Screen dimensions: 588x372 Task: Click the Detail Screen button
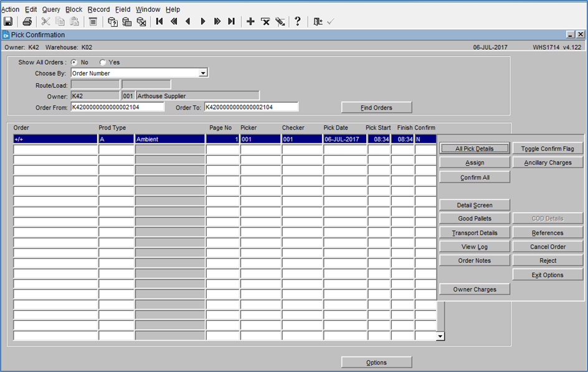[475, 205]
